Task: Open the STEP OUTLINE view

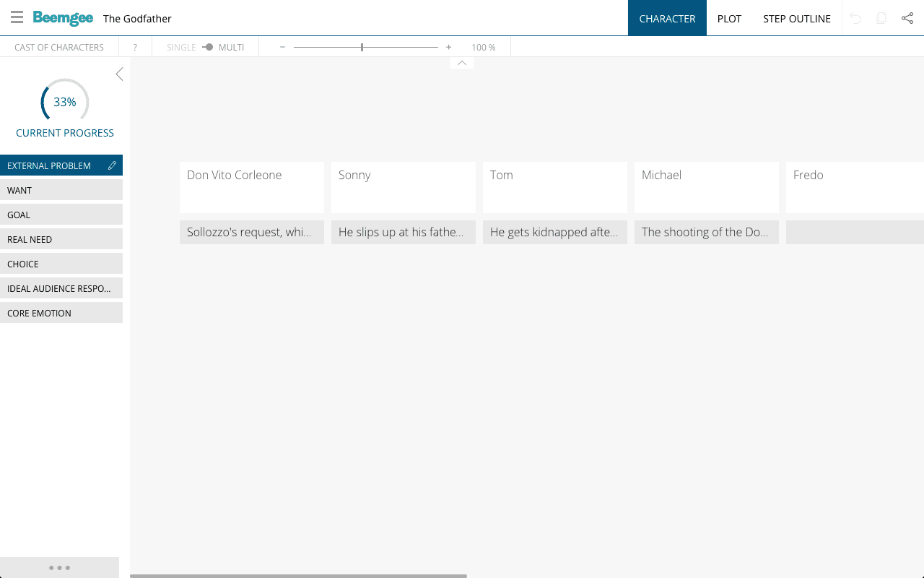Action: tap(797, 18)
